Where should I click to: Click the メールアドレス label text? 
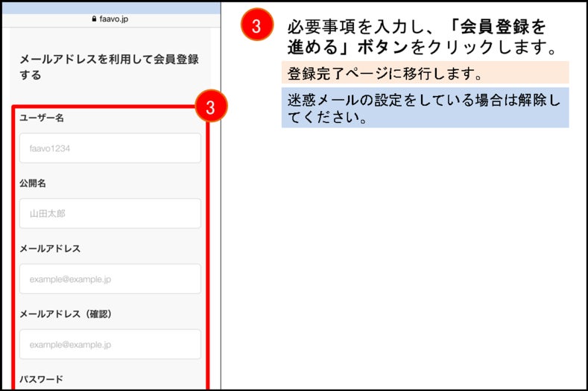(x=50, y=249)
